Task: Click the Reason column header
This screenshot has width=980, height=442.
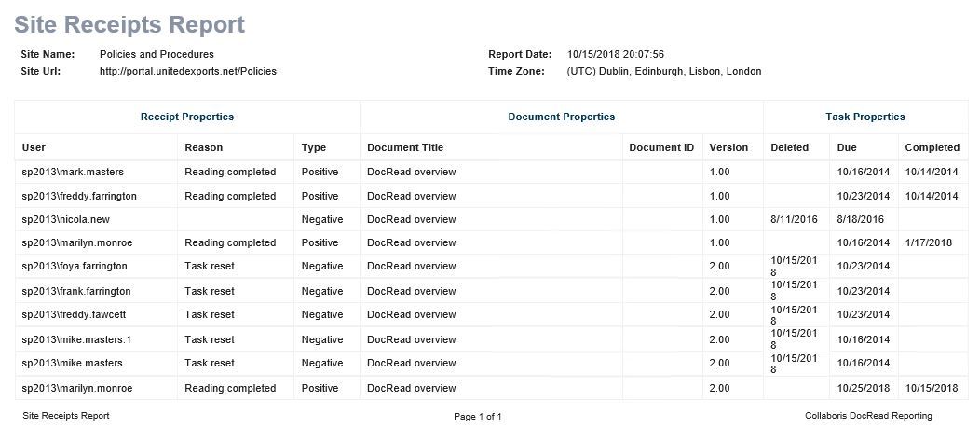Action: click(x=203, y=147)
